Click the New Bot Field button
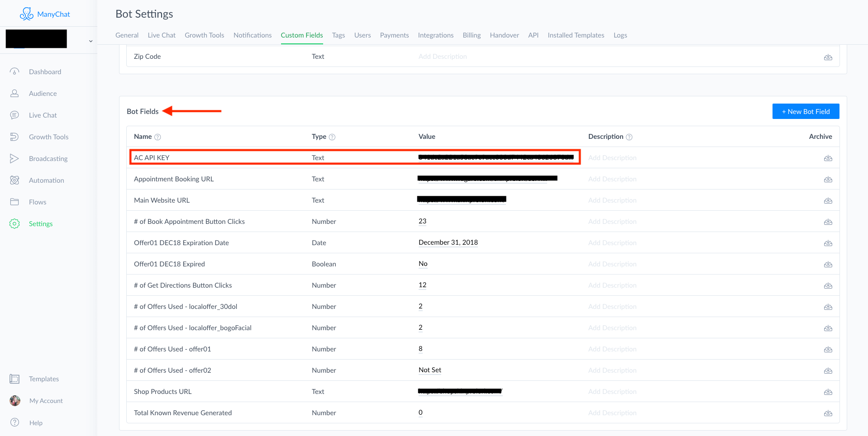This screenshot has height=436, width=868. [806, 111]
